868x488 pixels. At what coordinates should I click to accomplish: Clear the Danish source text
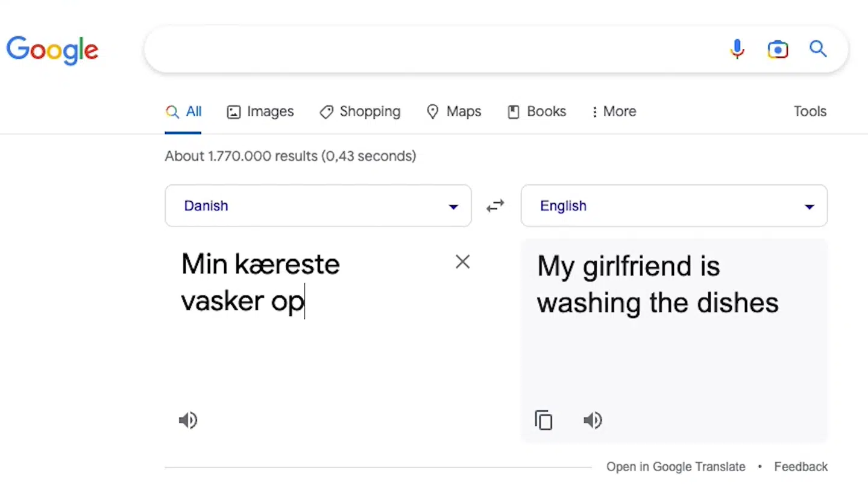point(462,261)
